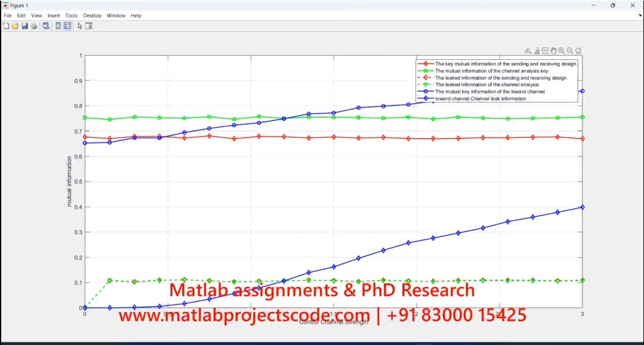The image size is (644, 345).
Task: Click 'Figure 1' title in the title bar
Action: 19,5
